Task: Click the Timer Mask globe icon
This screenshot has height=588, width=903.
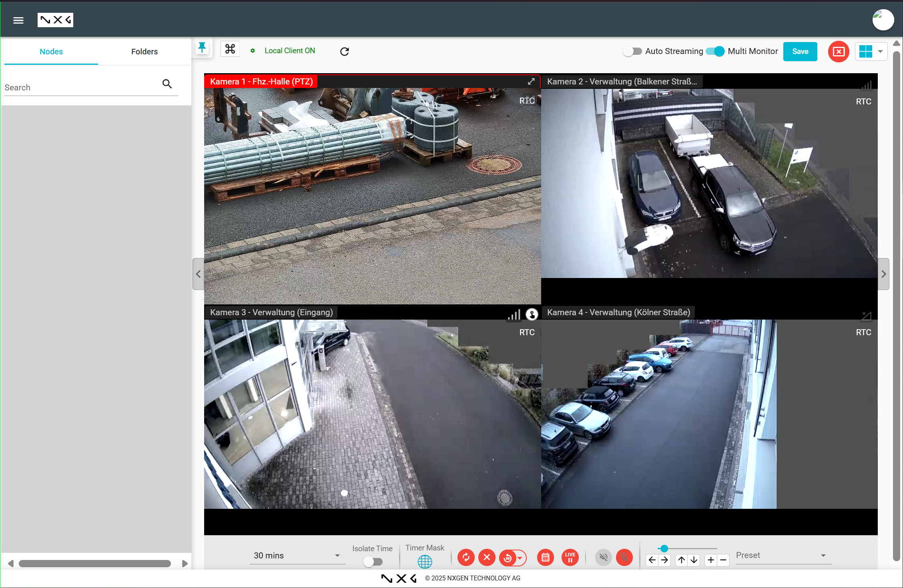Action: pyautogui.click(x=425, y=562)
